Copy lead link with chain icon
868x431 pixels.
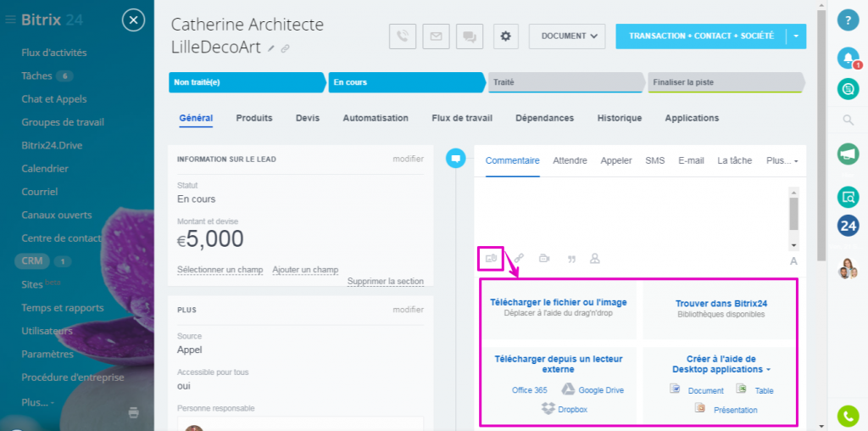[285, 48]
